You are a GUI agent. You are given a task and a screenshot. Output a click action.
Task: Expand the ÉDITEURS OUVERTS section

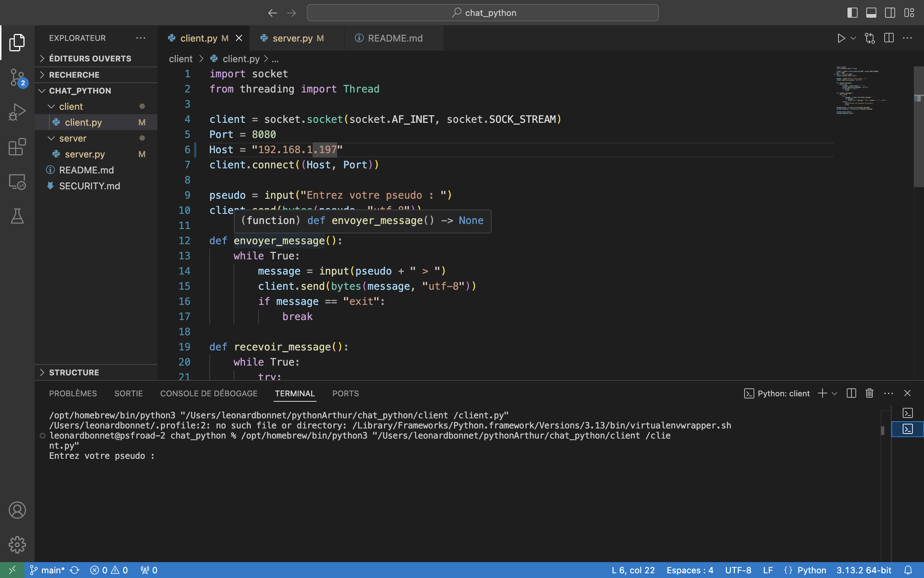pos(96,59)
